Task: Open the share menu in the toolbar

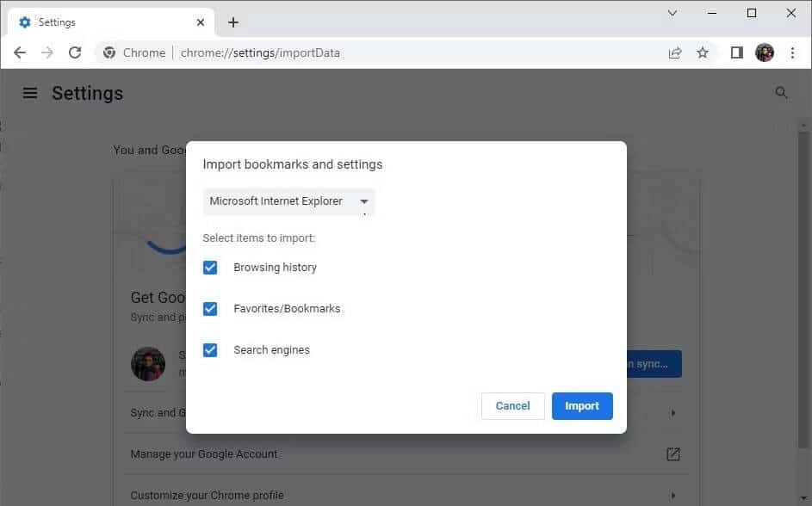Action: coord(675,52)
